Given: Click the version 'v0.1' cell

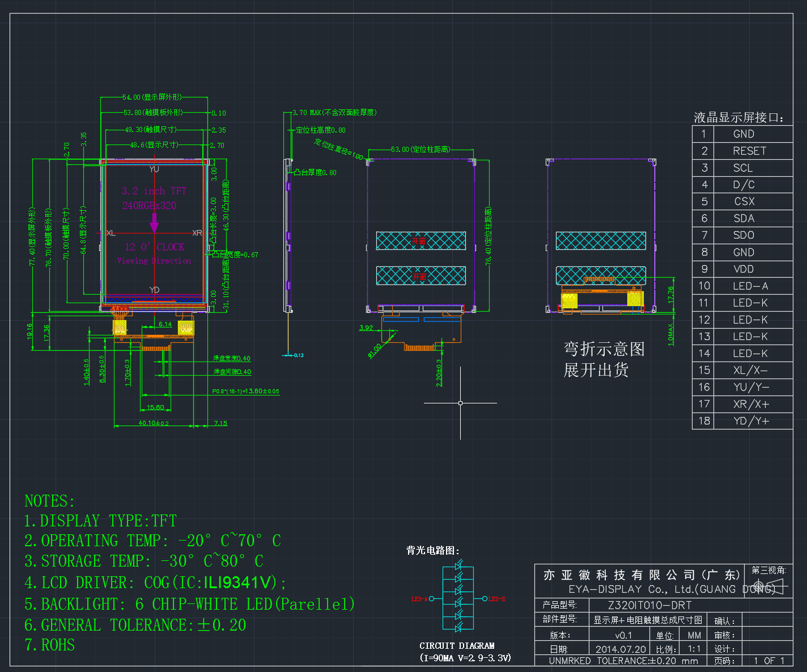Looking at the screenshot, I should pyautogui.click(x=623, y=635).
